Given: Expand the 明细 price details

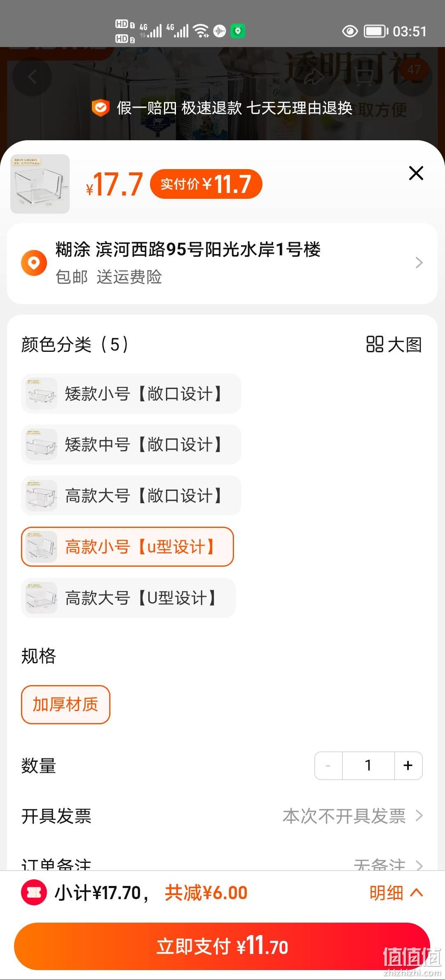Looking at the screenshot, I should (396, 893).
